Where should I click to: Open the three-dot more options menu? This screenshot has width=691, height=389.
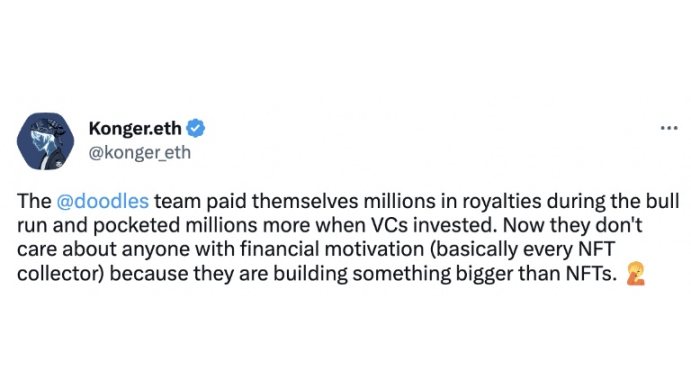(x=669, y=128)
